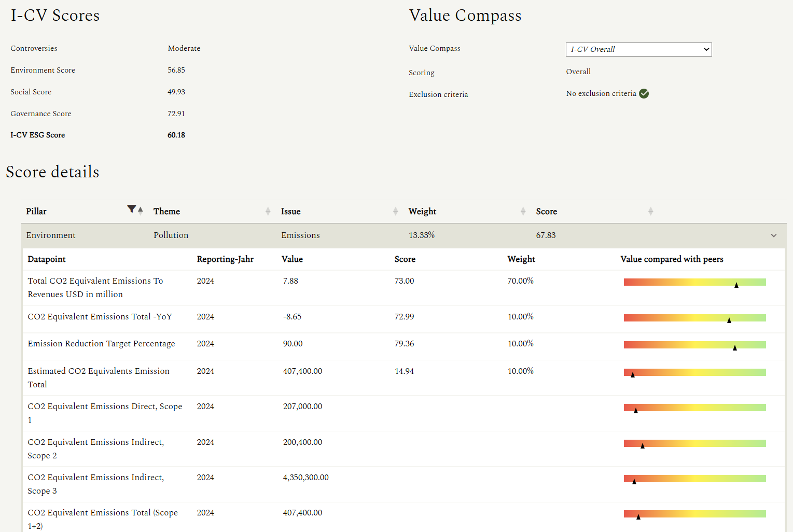
Task: Click the Controversies label
Action: 34,48
